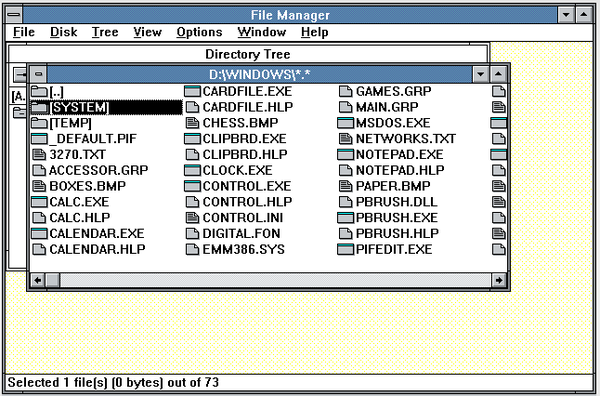Click the BOXES.BMP file icon
Screen dimensions: 600x396
coord(39,186)
